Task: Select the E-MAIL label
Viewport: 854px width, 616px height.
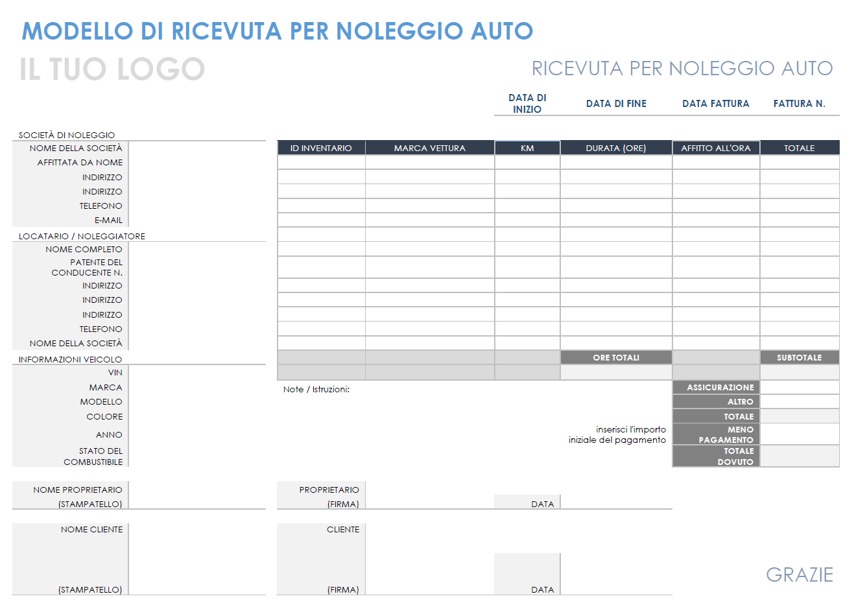Action: tap(108, 220)
